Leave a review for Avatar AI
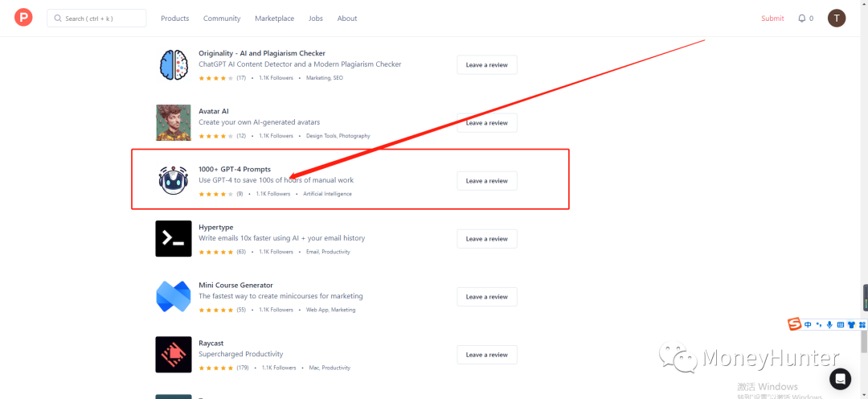This screenshot has height=399, width=868. tap(486, 123)
